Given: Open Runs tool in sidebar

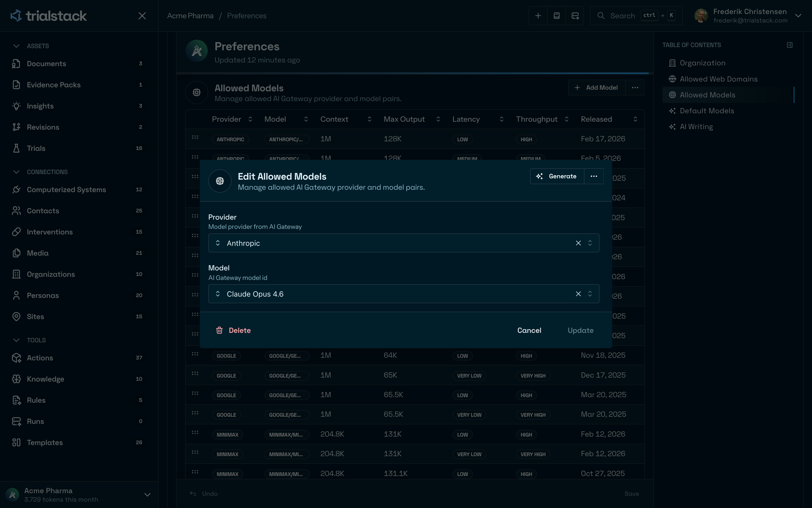Looking at the screenshot, I should (77, 421).
